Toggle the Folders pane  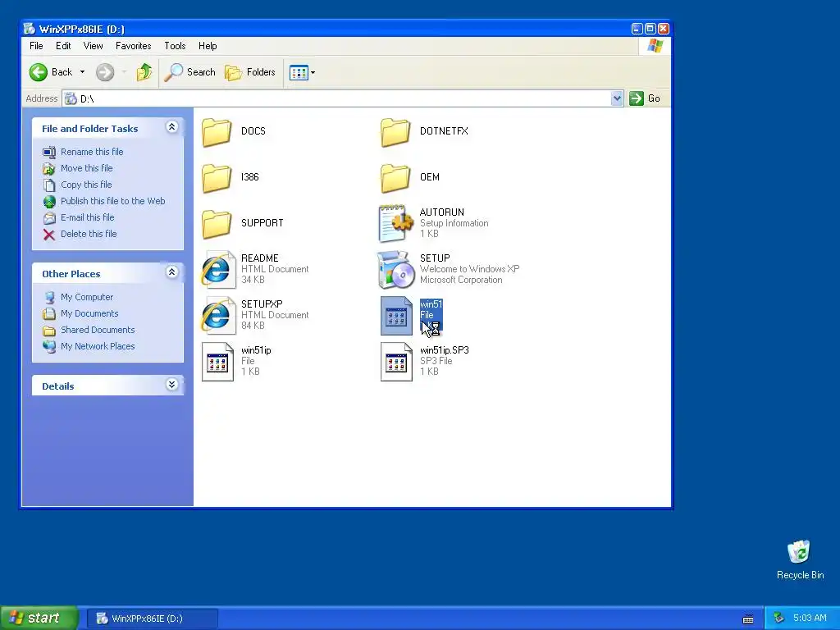point(250,72)
